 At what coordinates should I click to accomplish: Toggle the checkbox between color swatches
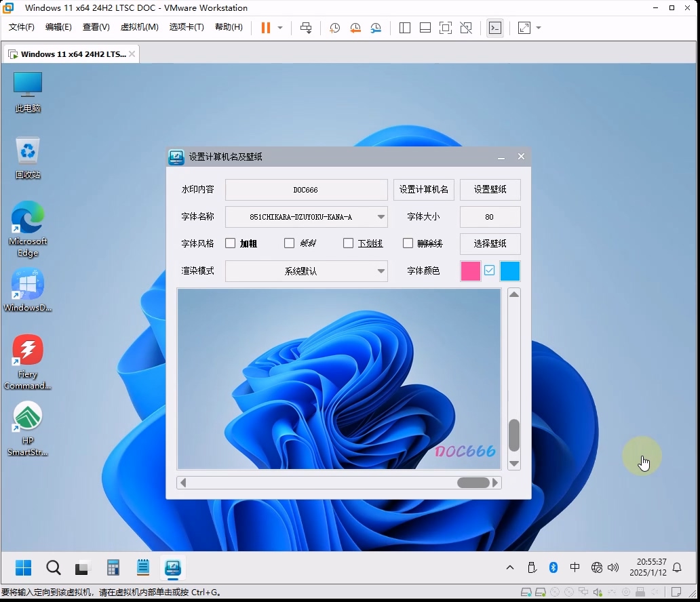point(490,270)
